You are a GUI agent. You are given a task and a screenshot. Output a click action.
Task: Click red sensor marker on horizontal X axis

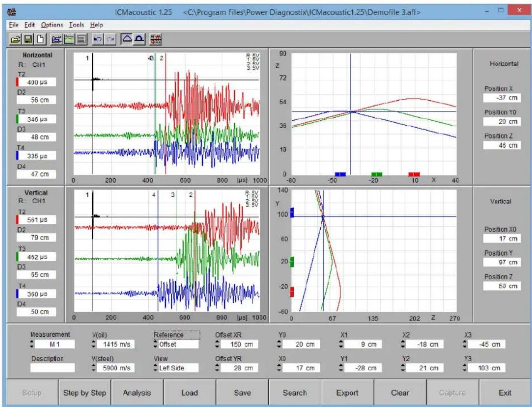click(x=414, y=174)
